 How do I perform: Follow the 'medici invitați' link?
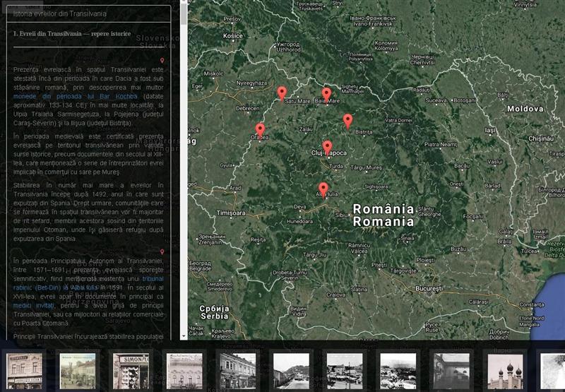click(34, 306)
